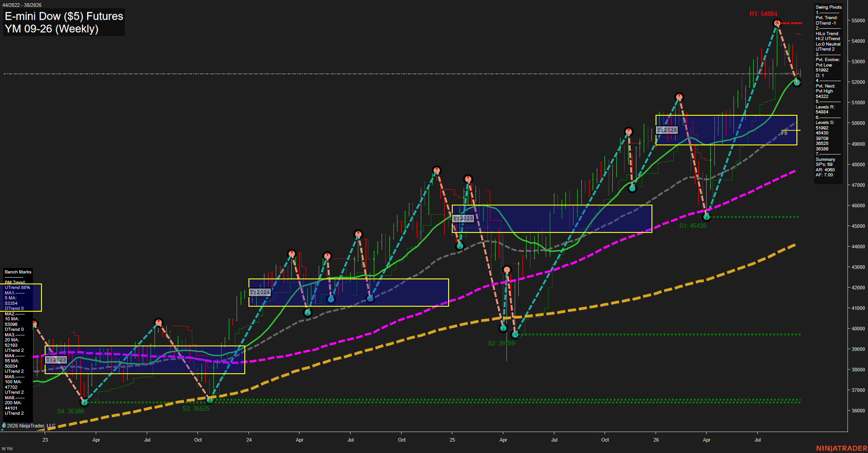Select the 45000 price axis label
Screen dimensions: 868x453
point(858,226)
